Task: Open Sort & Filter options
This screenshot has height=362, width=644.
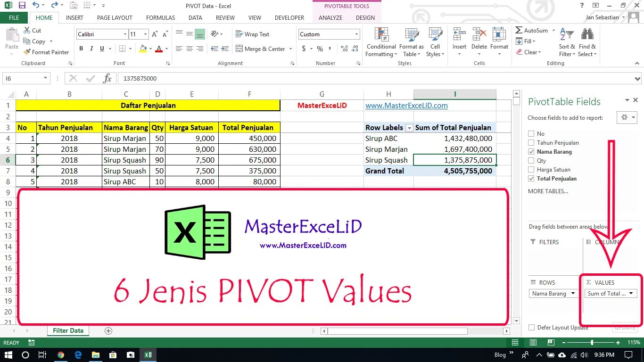Action: (567, 42)
